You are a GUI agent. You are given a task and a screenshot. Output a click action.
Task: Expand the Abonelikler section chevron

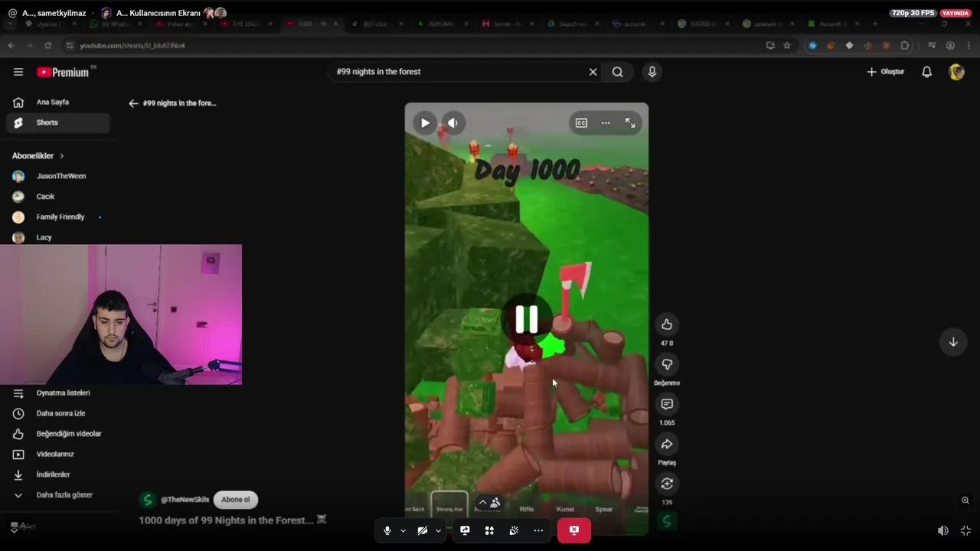pyautogui.click(x=61, y=156)
